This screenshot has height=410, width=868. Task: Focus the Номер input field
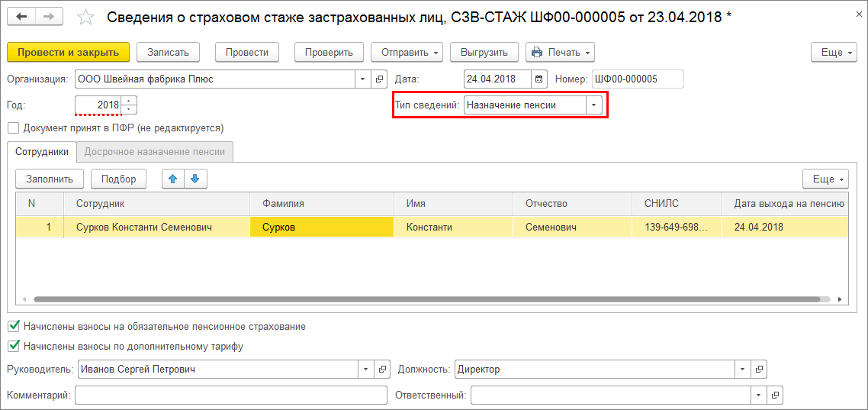[638, 79]
